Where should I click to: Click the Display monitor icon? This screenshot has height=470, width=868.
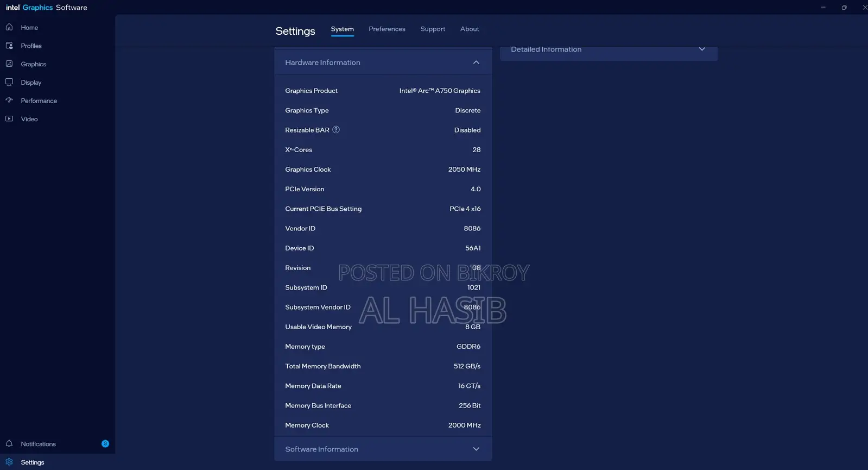(x=9, y=82)
